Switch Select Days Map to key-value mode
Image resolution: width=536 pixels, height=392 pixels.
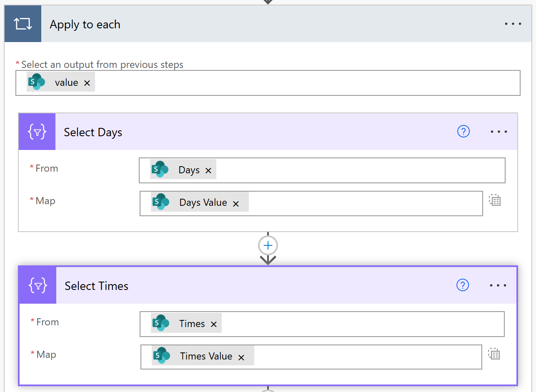click(495, 200)
